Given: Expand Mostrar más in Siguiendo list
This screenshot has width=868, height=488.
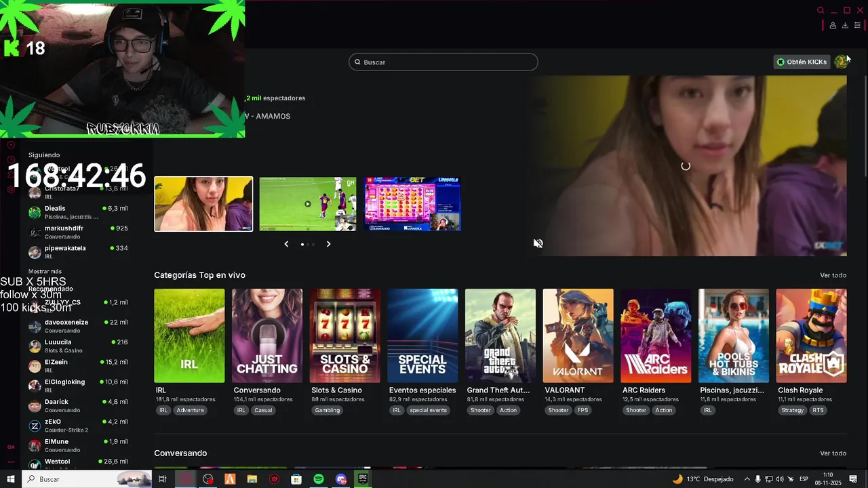Looking at the screenshot, I should point(45,272).
